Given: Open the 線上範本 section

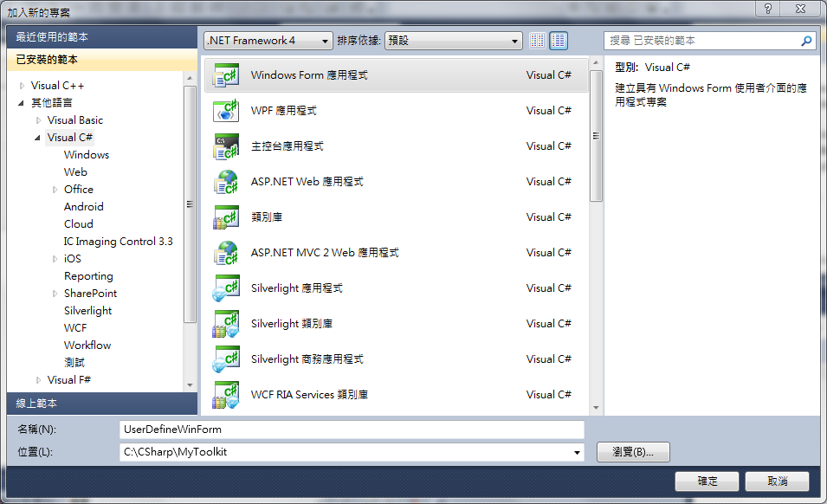Looking at the screenshot, I should [102, 404].
